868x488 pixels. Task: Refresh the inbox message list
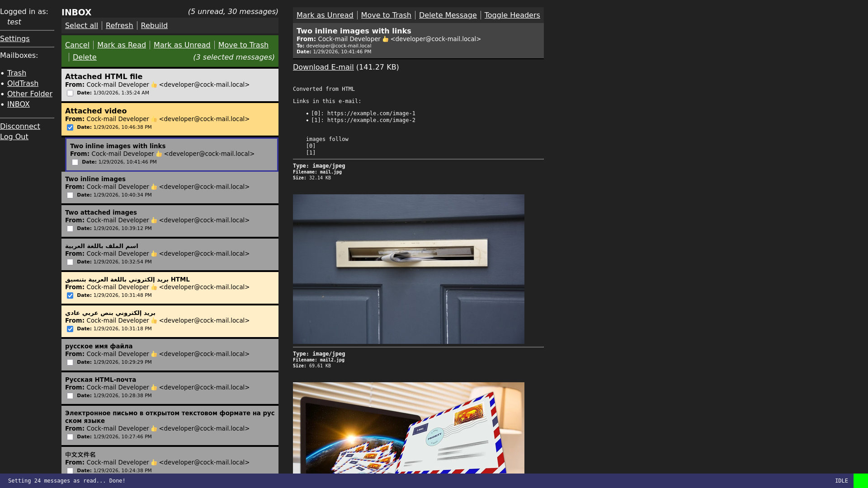[119, 25]
